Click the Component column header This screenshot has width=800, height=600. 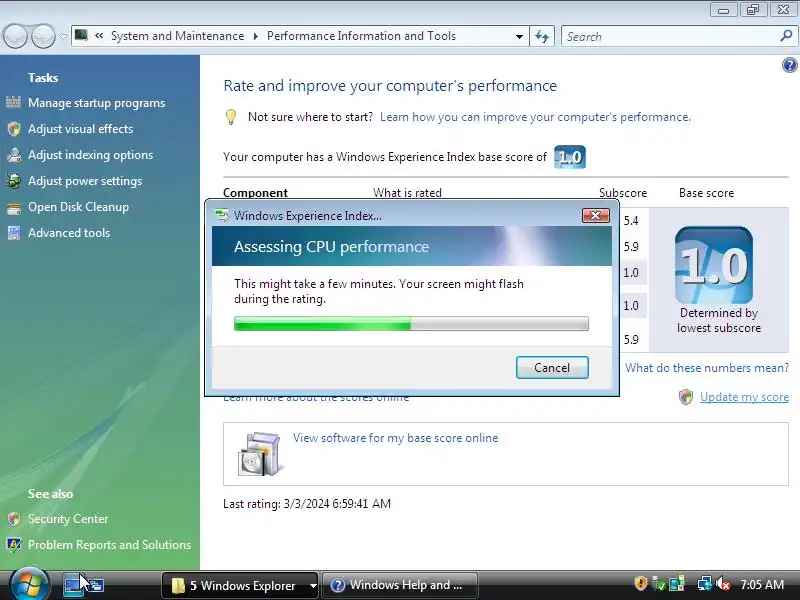(x=255, y=193)
